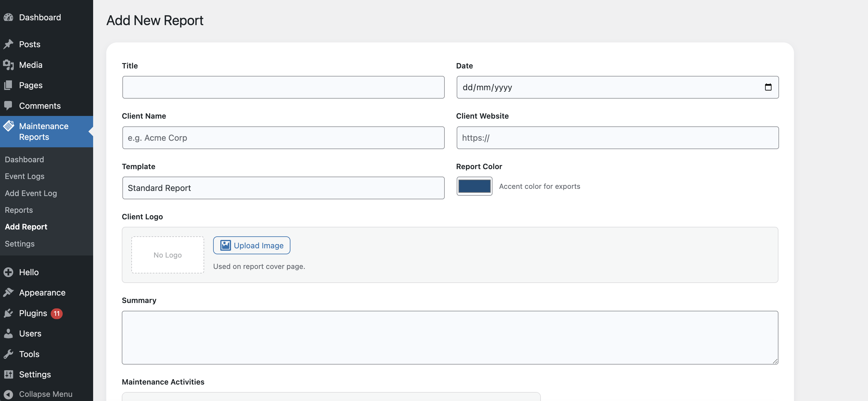Click the Maintenance Reports tag icon
Image resolution: width=868 pixels, height=401 pixels.
(x=8, y=126)
